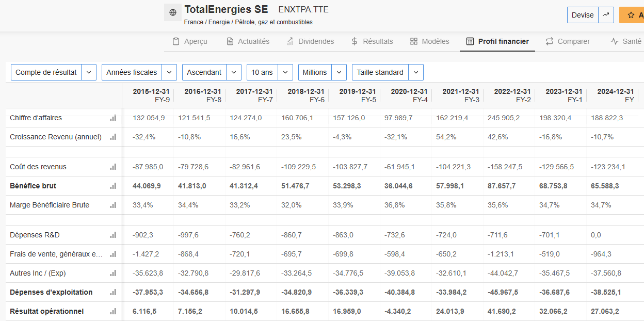Screen dimensions: 644x321
Task: Click the Marge Bénéficiaire Brute label
Action: click(50, 205)
